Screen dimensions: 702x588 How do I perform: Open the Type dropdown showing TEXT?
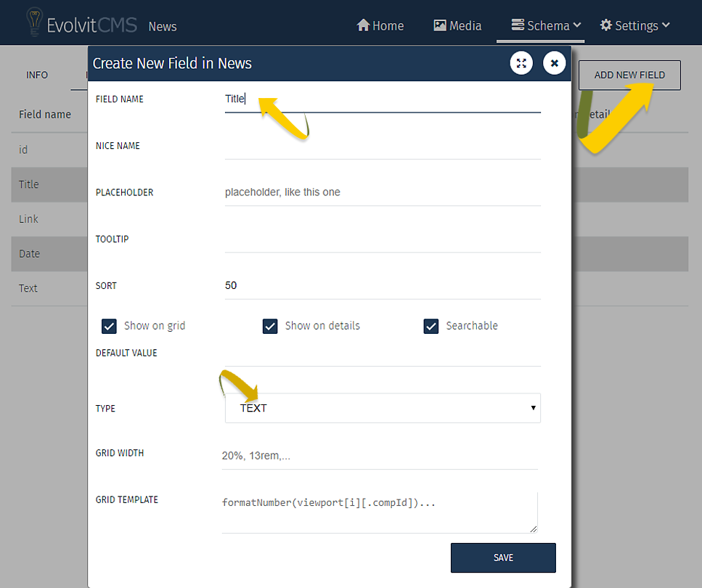pos(383,408)
